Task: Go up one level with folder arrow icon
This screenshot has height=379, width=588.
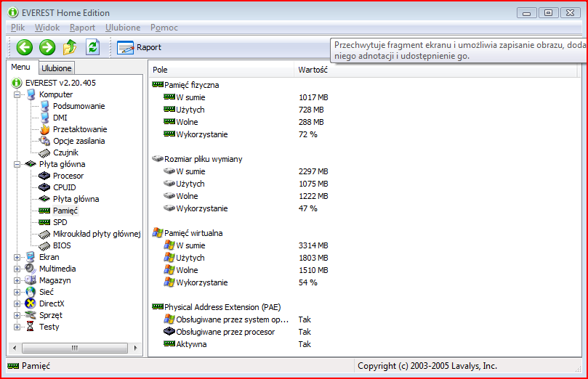Action: [70, 47]
